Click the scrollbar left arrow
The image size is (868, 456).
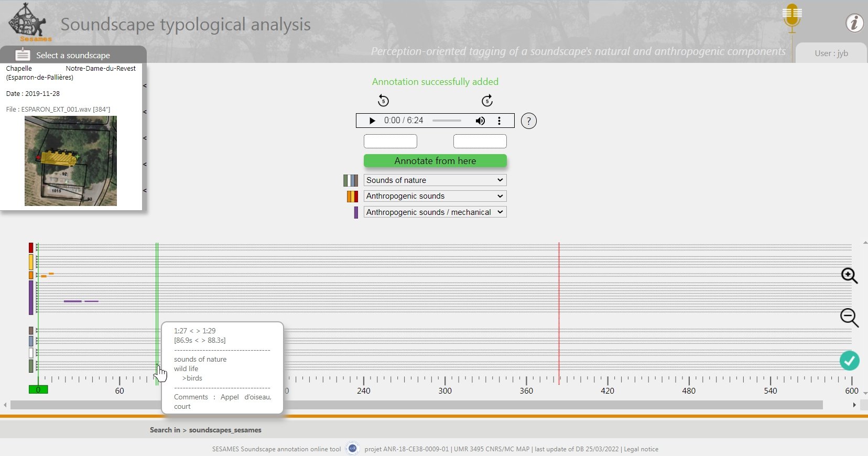tap(5, 405)
